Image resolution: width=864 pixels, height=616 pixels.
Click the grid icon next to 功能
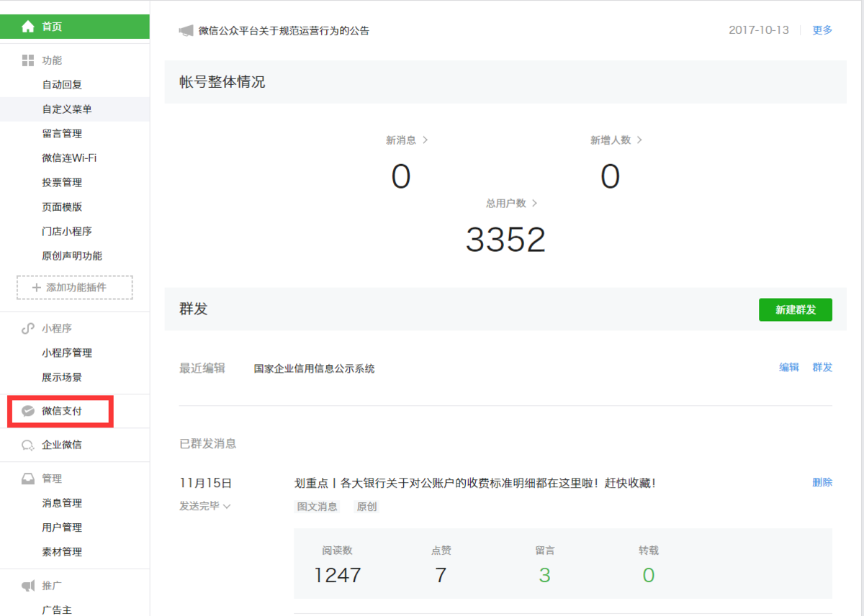[x=28, y=60]
